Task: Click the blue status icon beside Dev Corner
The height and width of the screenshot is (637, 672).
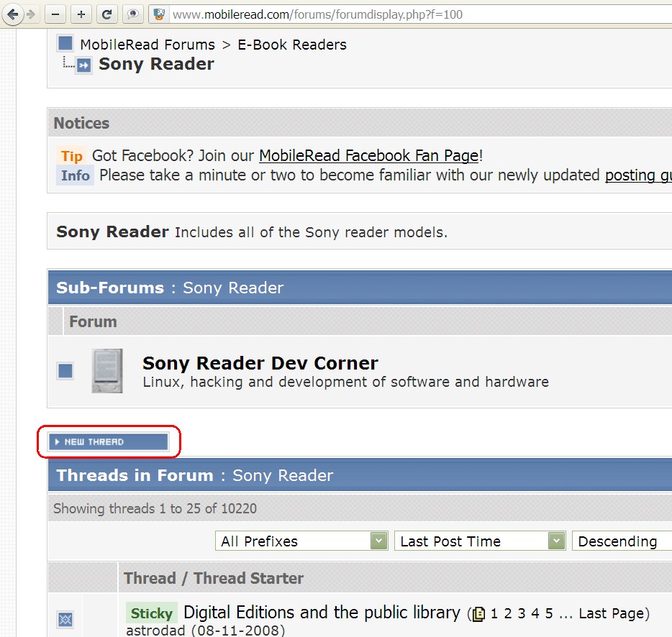Action: click(x=65, y=370)
